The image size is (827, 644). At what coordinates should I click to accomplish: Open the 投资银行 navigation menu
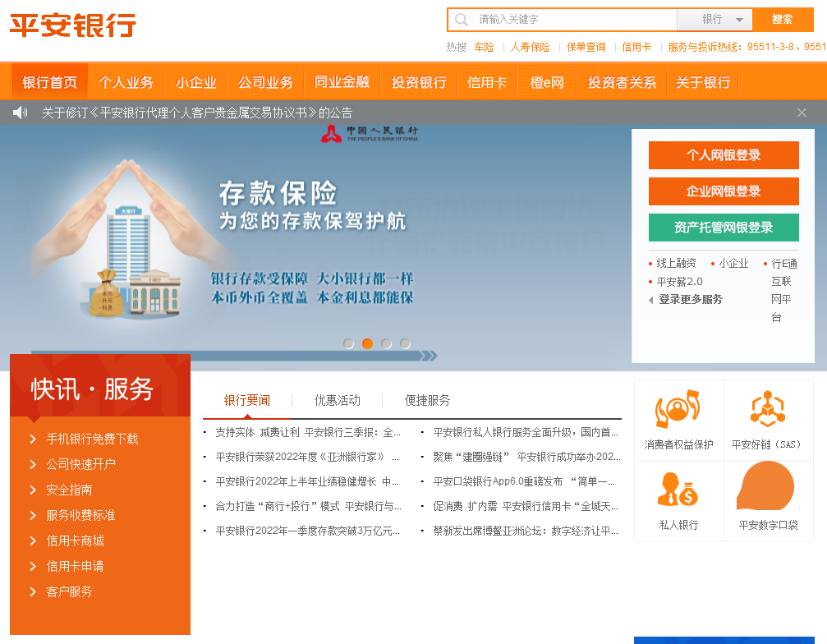pyautogui.click(x=419, y=82)
